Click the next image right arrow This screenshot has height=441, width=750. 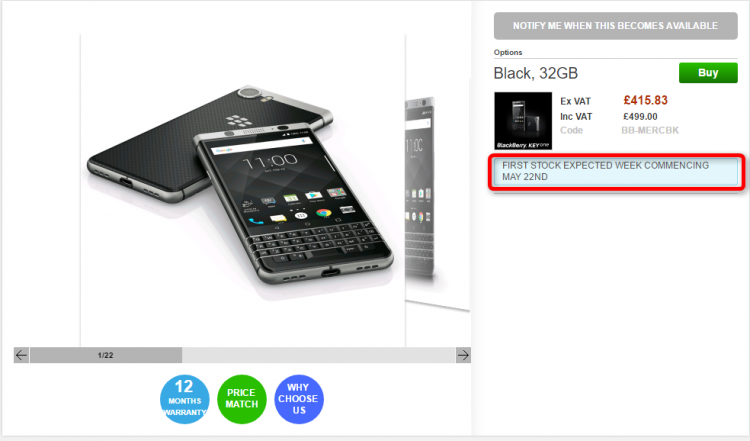[463, 355]
